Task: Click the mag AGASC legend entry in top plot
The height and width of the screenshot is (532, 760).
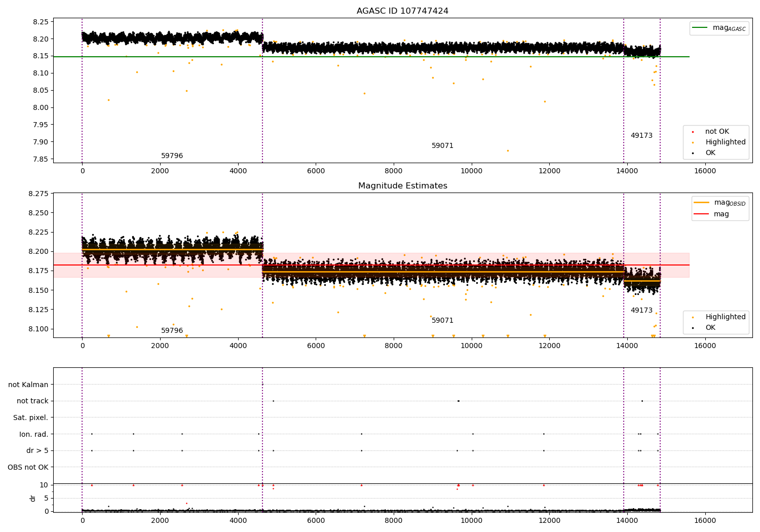Action: click(729, 28)
